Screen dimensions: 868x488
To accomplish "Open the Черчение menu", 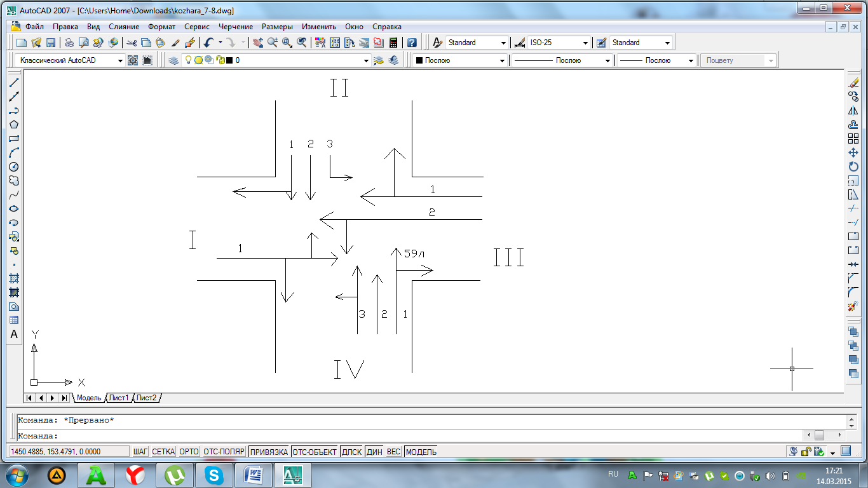I will 236,27.
